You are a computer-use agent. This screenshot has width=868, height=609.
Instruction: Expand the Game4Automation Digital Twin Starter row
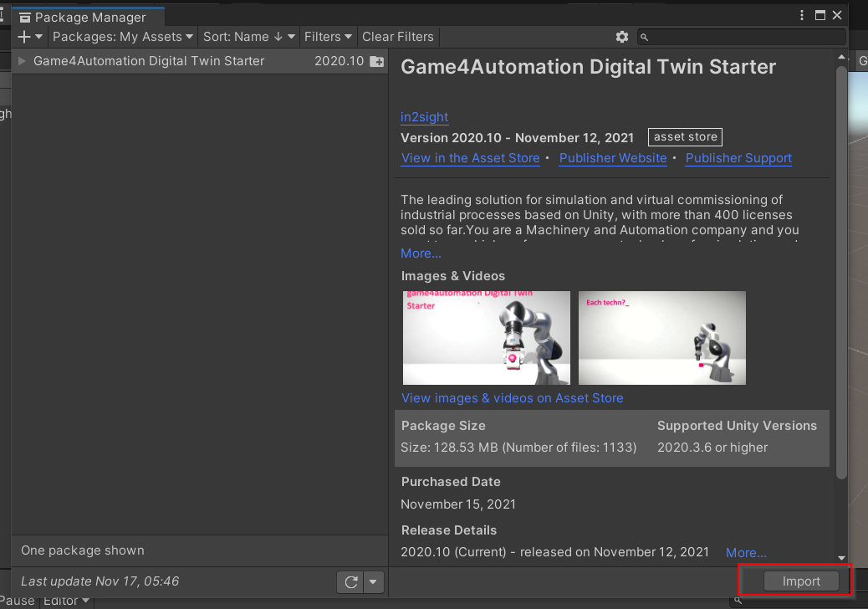[22, 61]
